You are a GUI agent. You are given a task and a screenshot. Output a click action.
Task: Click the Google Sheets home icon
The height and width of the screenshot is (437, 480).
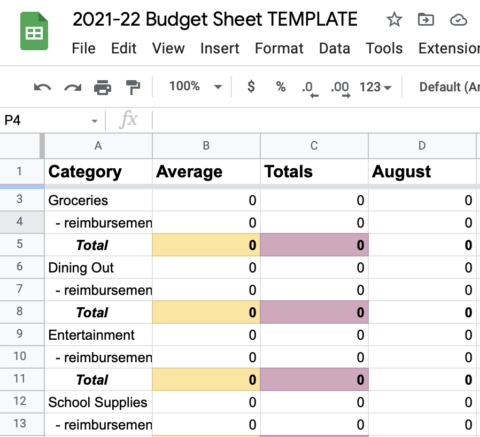tap(34, 31)
